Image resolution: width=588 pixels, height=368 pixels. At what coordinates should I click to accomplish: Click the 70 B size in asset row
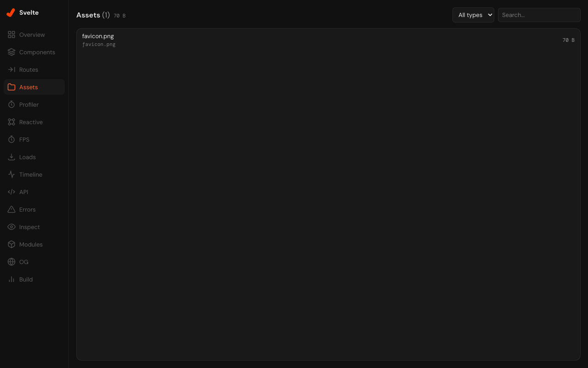click(x=569, y=40)
